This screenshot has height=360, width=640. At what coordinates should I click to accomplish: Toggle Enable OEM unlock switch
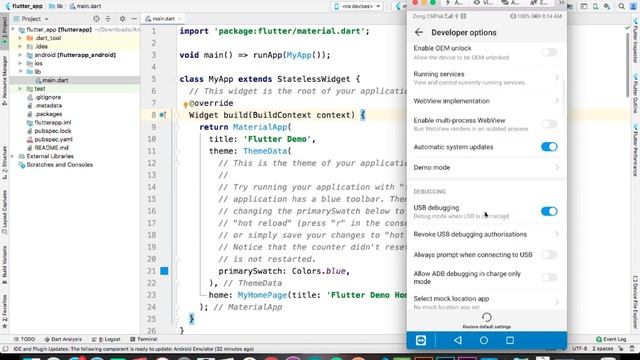coord(549,52)
